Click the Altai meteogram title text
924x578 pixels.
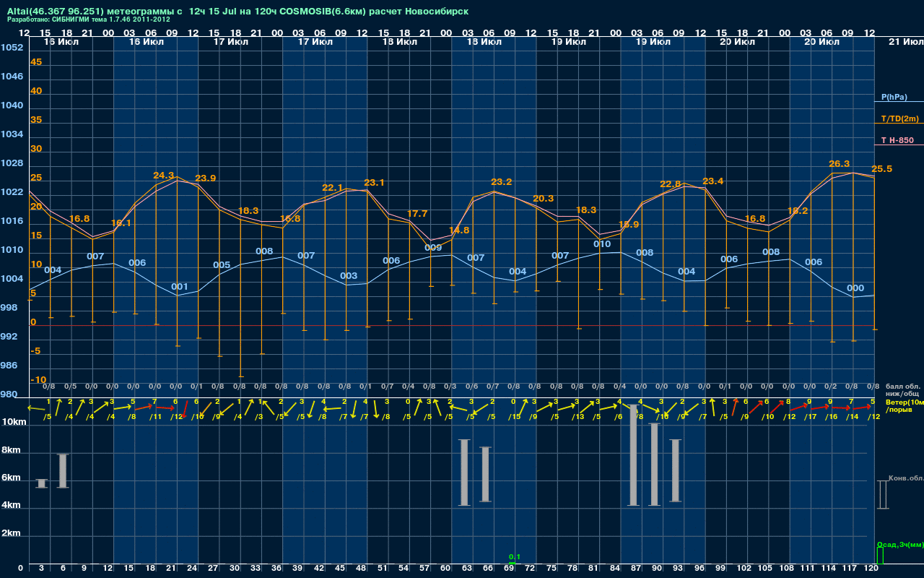237,12
